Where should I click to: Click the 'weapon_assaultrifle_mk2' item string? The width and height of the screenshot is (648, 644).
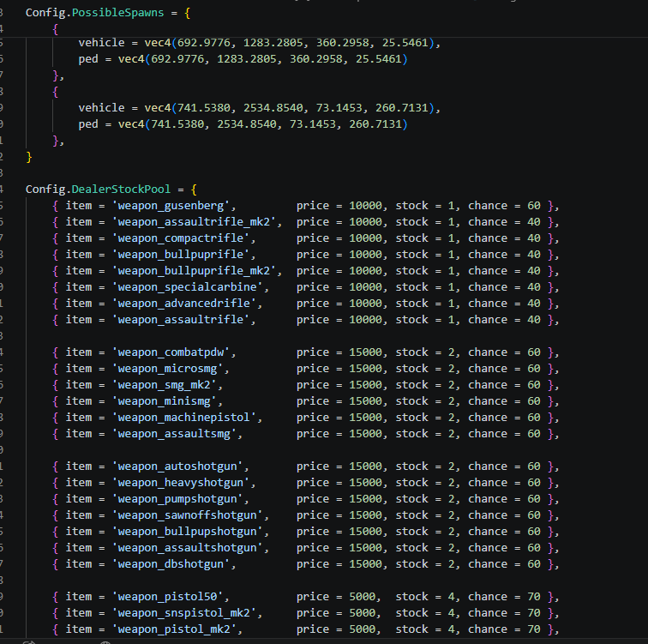pyautogui.click(x=195, y=222)
